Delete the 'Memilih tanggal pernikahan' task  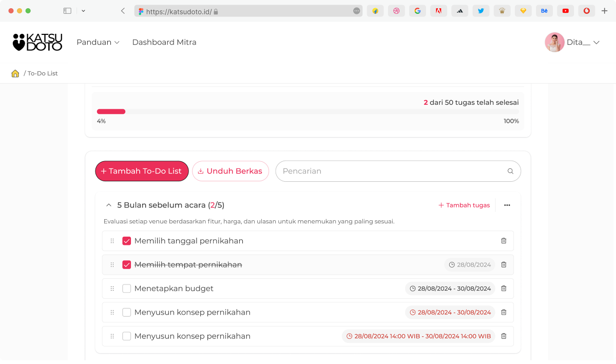504,241
